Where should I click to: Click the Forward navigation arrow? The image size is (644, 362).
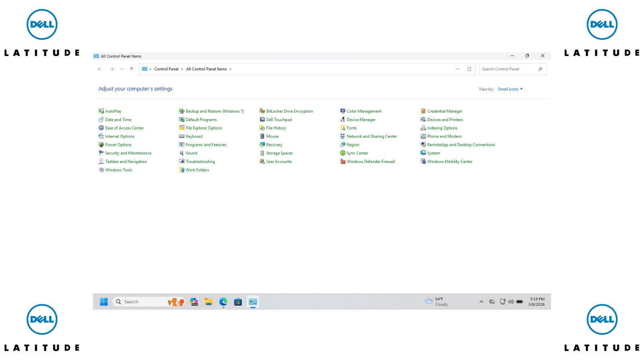(111, 69)
